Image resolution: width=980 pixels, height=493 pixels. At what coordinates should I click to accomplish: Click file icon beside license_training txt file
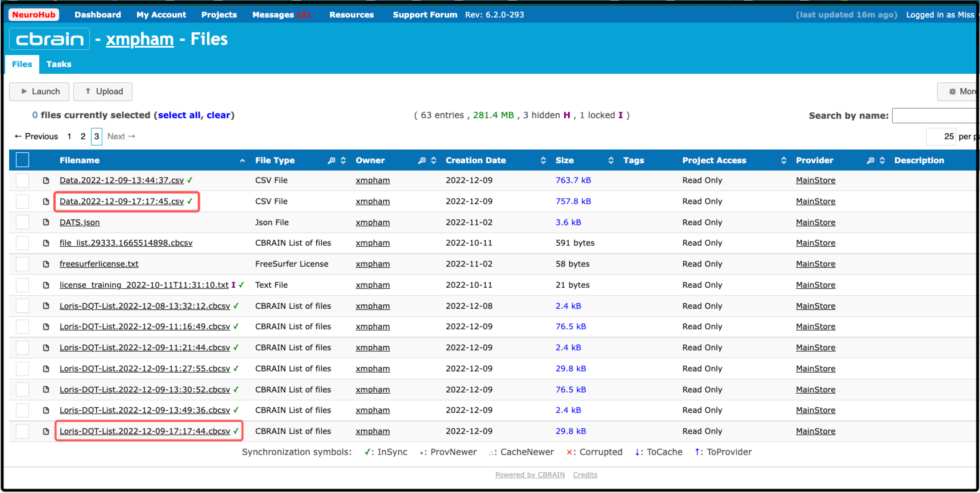coord(46,285)
